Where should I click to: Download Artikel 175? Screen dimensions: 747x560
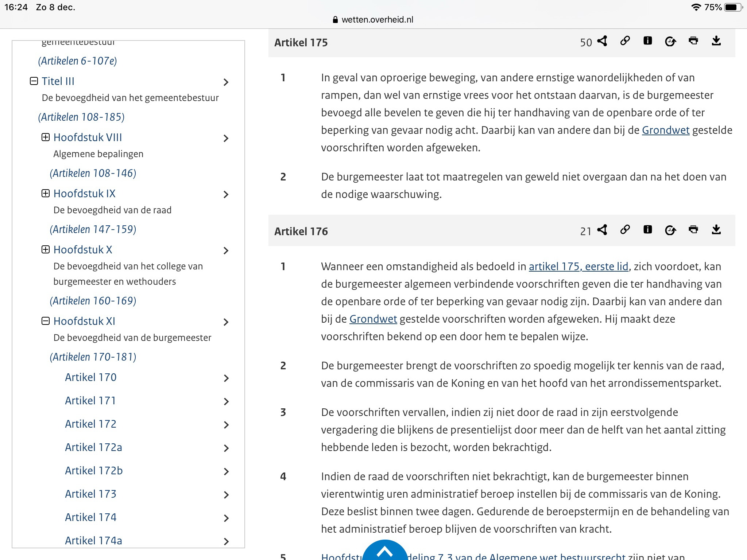tap(716, 41)
